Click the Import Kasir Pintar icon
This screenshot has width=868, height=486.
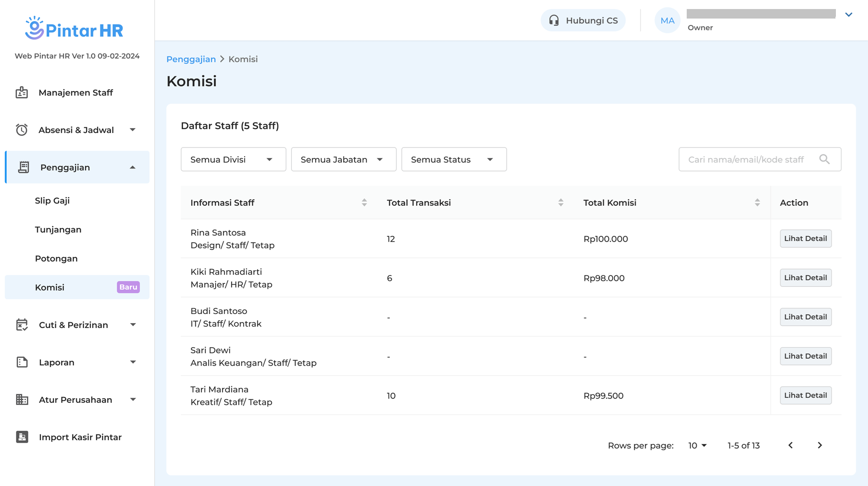point(22,437)
